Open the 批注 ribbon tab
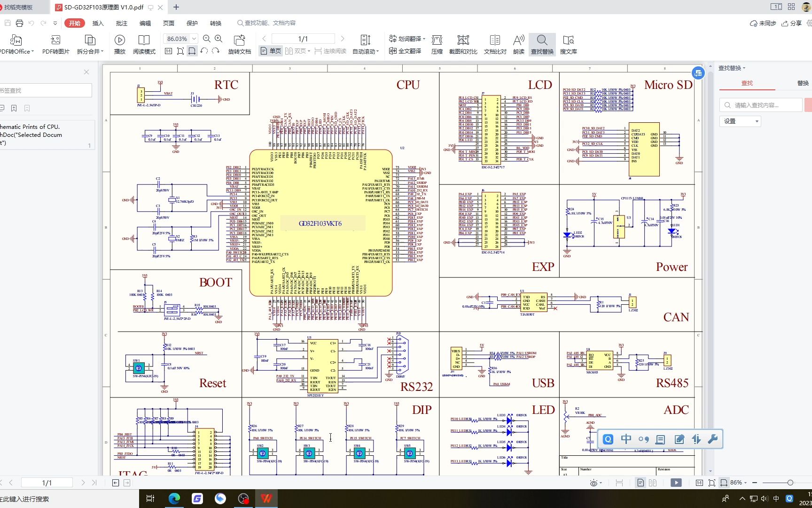Viewport: 812px width, 508px height. pyautogui.click(x=121, y=23)
